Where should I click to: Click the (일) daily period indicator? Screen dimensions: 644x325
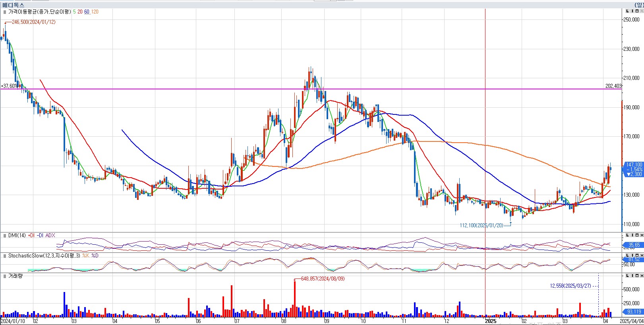639,5
